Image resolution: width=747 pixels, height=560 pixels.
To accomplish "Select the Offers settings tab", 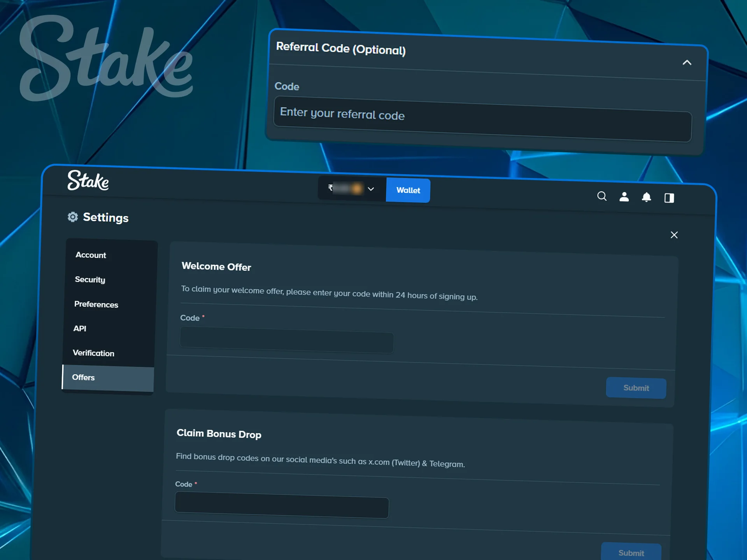I will (108, 378).
